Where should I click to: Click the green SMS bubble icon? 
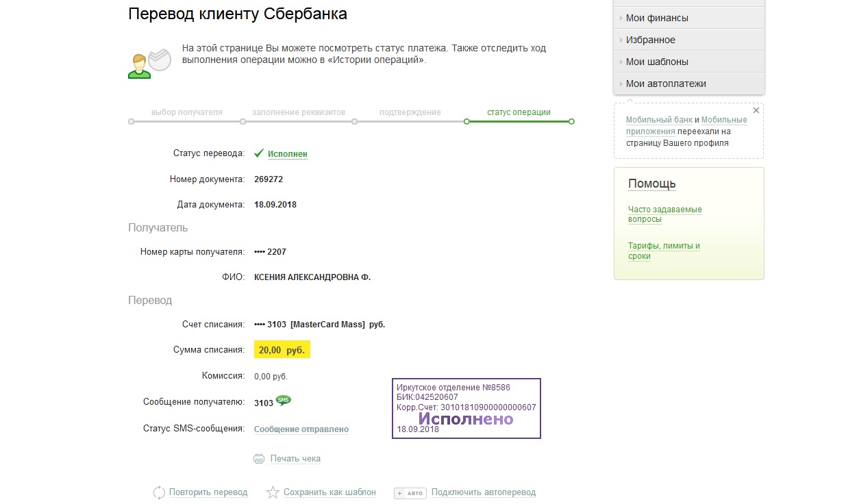pyautogui.click(x=283, y=401)
